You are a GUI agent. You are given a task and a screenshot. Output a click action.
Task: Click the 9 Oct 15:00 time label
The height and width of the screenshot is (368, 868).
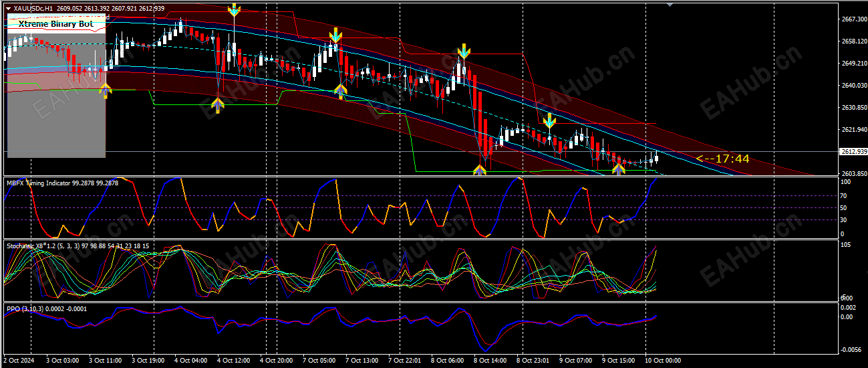tap(619, 361)
